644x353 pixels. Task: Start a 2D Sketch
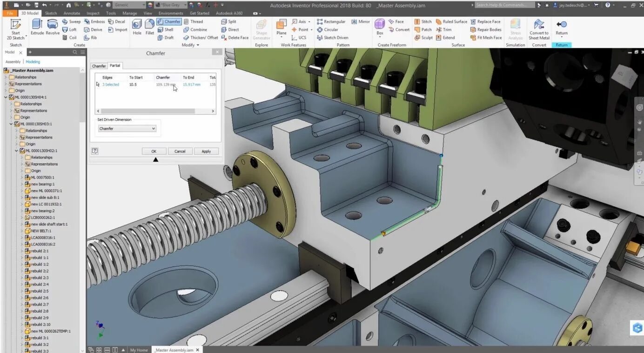16,29
